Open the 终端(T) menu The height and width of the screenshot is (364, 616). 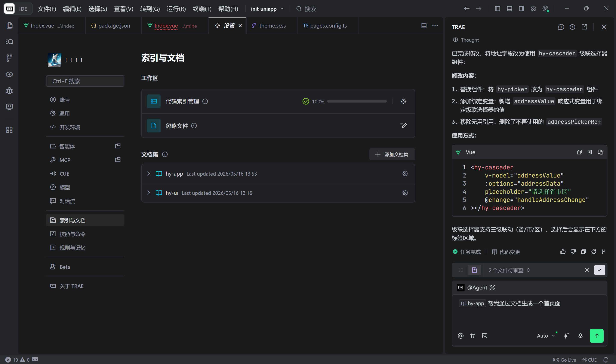[202, 9]
